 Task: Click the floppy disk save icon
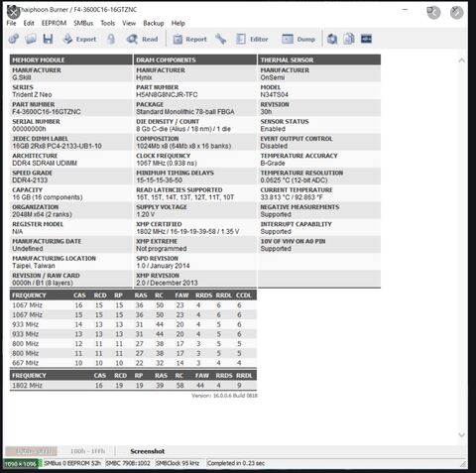48,39
